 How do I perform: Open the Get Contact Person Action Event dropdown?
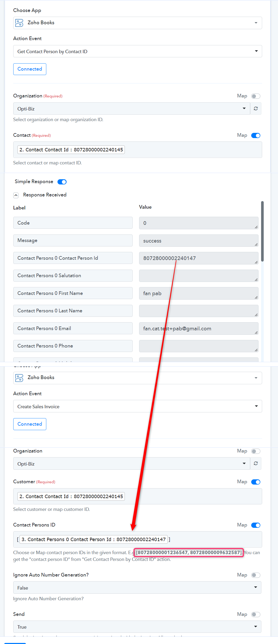click(138, 51)
